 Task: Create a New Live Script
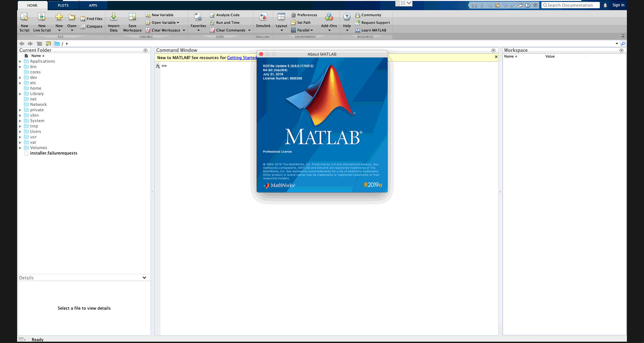coord(42,22)
